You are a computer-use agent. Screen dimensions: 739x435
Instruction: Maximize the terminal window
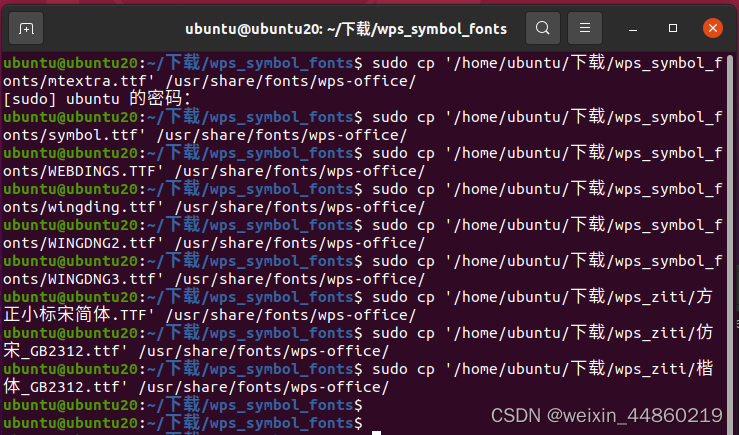click(x=673, y=28)
